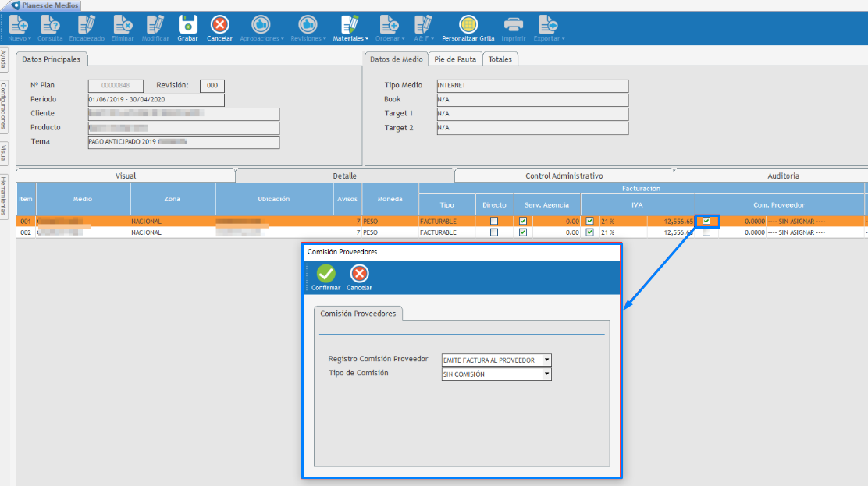Toggle Directo checkbox for item 001
This screenshot has width=868, height=486.
tap(494, 222)
